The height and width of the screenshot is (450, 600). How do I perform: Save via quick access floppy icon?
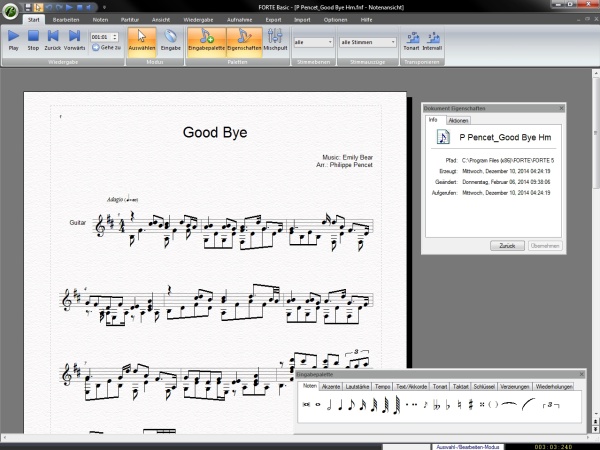(x=28, y=7)
